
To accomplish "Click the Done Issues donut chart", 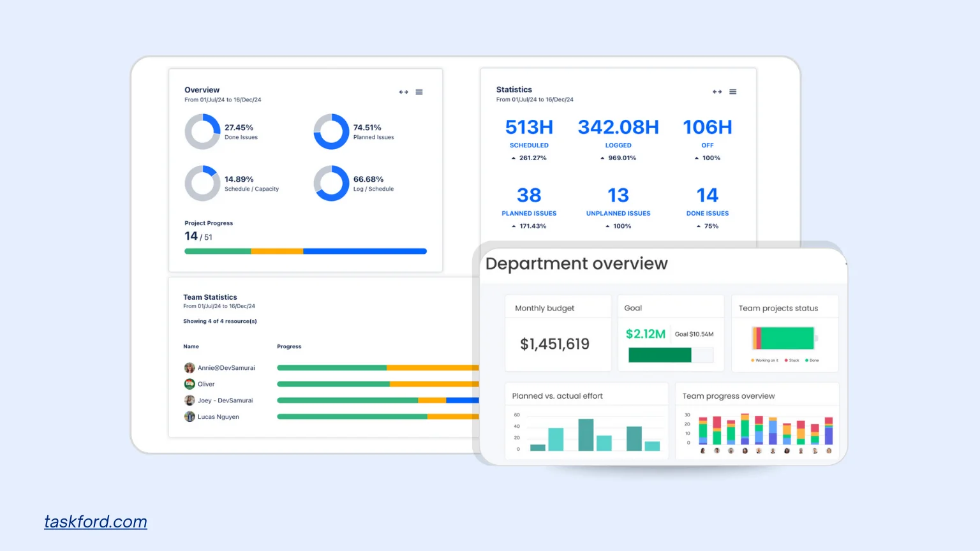I will [202, 132].
